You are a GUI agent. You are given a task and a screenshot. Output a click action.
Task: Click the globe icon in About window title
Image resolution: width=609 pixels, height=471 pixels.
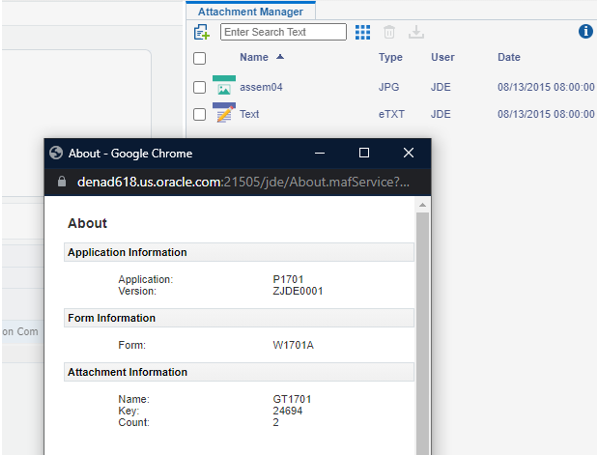point(56,153)
